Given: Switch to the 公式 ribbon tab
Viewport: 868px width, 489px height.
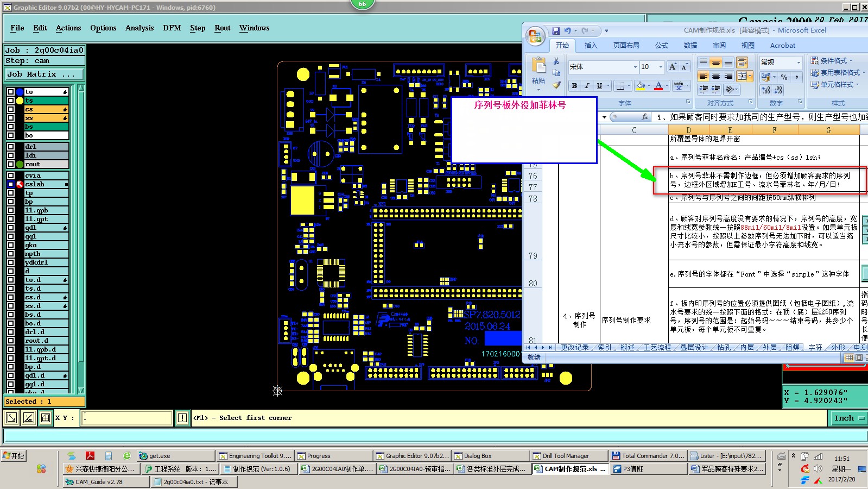Looking at the screenshot, I should (x=662, y=46).
